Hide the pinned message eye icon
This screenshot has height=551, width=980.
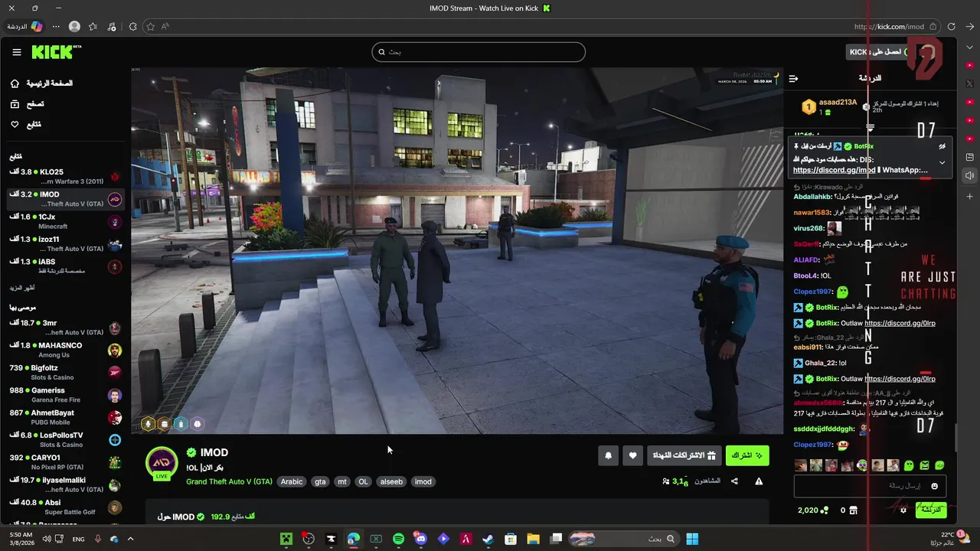point(942,146)
